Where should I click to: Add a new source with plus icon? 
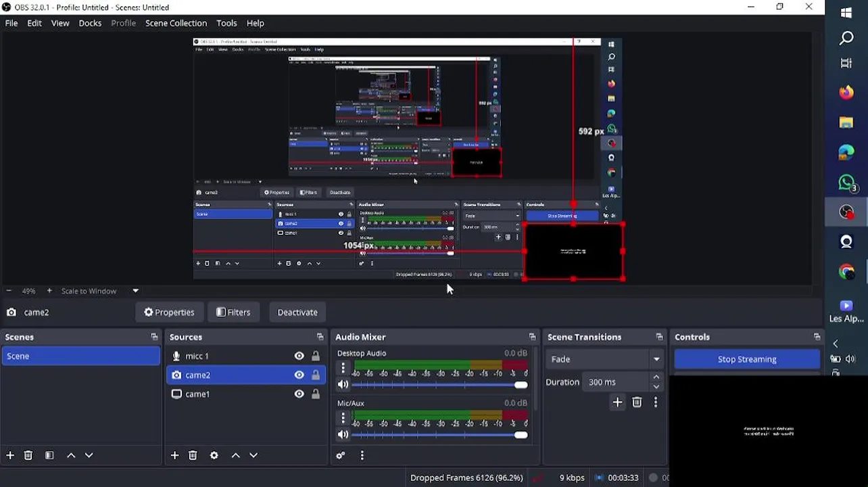(x=174, y=455)
